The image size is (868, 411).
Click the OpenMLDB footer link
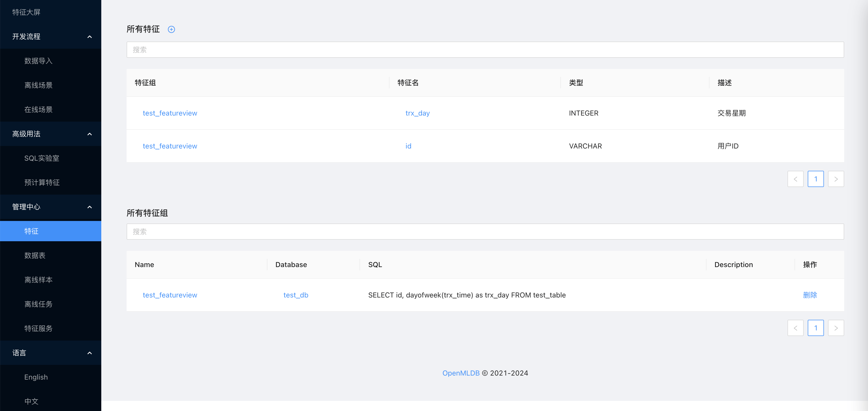(461, 373)
